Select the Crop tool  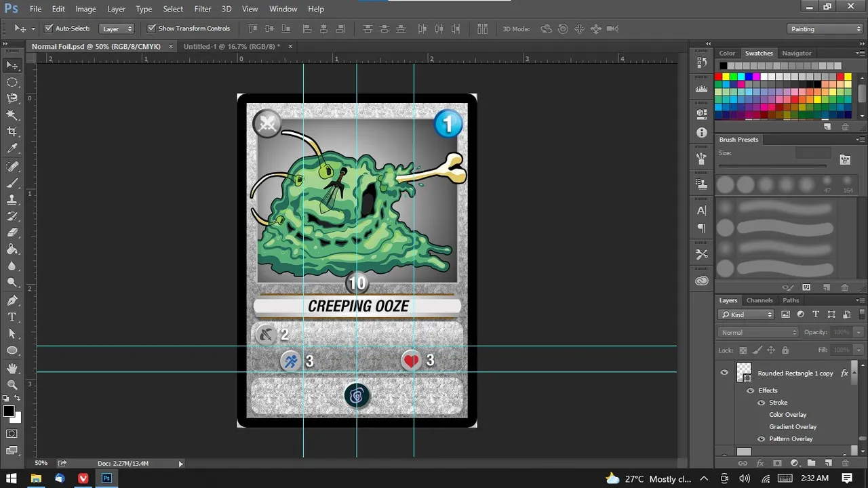pos(12,131)
